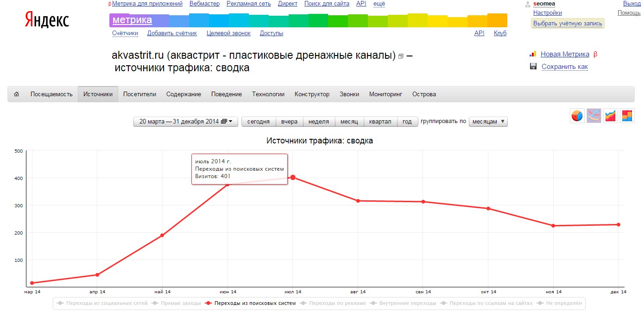
Task: Open the Посещаемость menu
Action: [51, 94]
